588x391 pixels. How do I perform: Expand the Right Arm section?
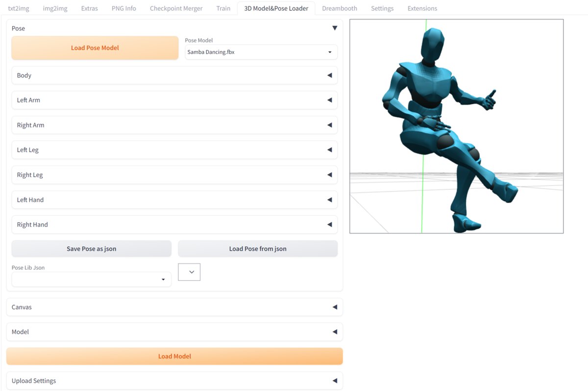tap(174, 125)
